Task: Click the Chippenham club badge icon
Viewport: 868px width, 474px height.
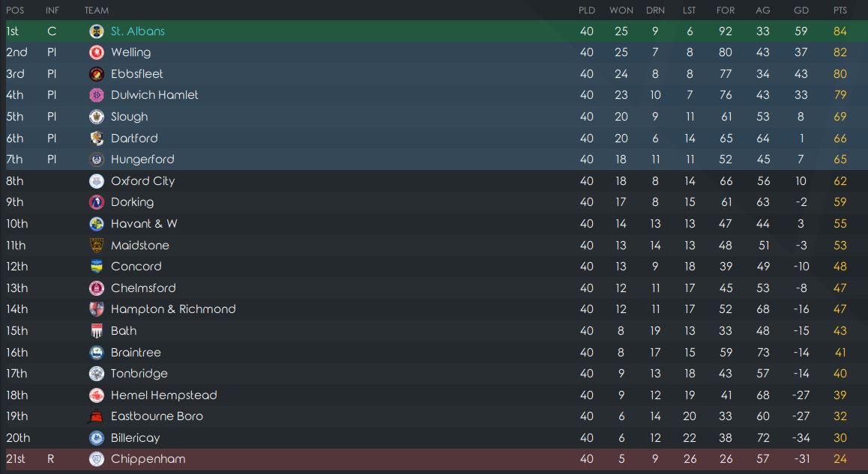Action: click(96, 459)
